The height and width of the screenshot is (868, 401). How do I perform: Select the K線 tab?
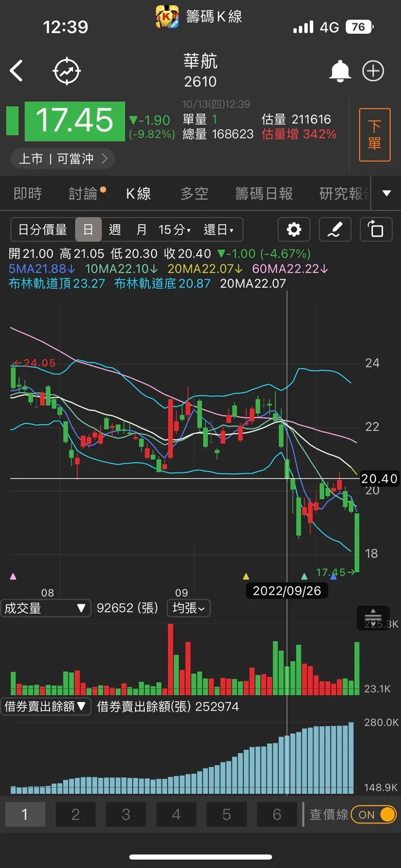pyautogui.click(x=139, y=193)
